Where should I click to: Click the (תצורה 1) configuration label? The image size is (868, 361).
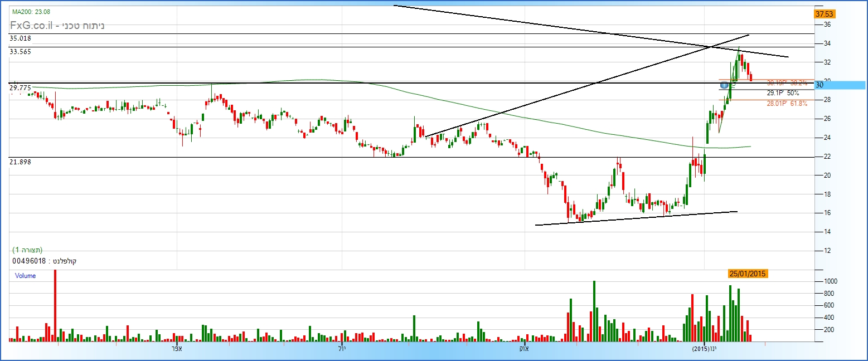(27, 250)
